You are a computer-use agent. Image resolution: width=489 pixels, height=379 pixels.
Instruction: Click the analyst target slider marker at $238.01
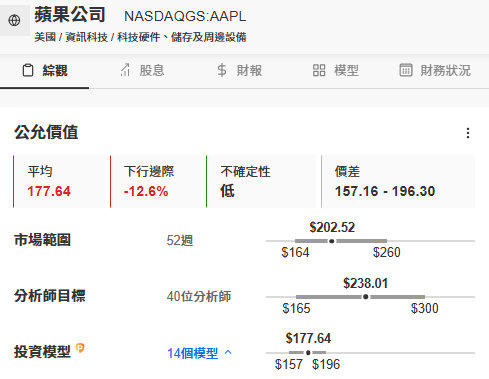366,297
